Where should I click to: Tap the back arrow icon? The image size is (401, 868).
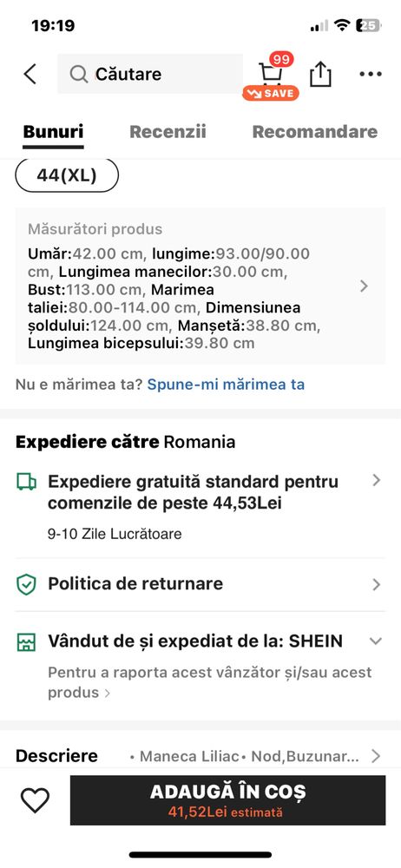(30, 74)
